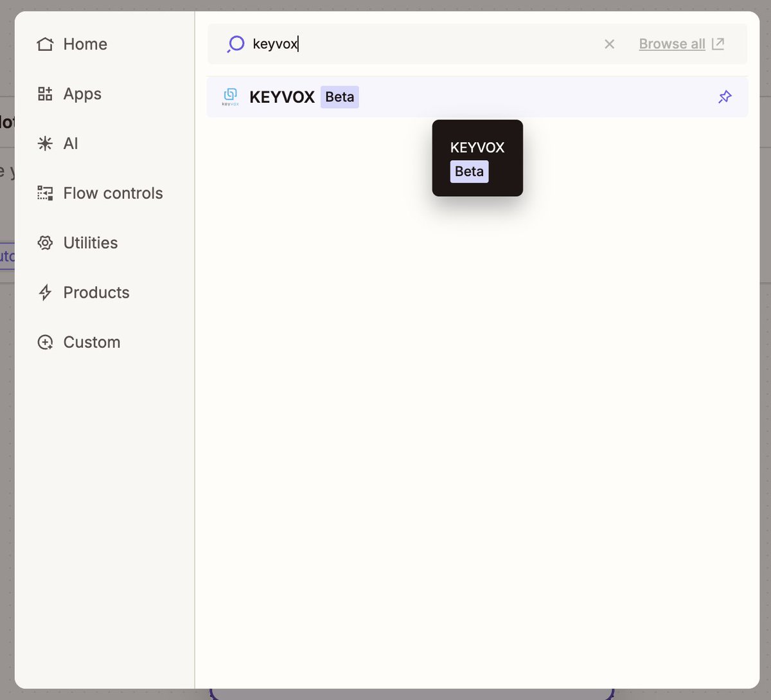
Task: Open the Products category
Action: click(x=83, y=292)
